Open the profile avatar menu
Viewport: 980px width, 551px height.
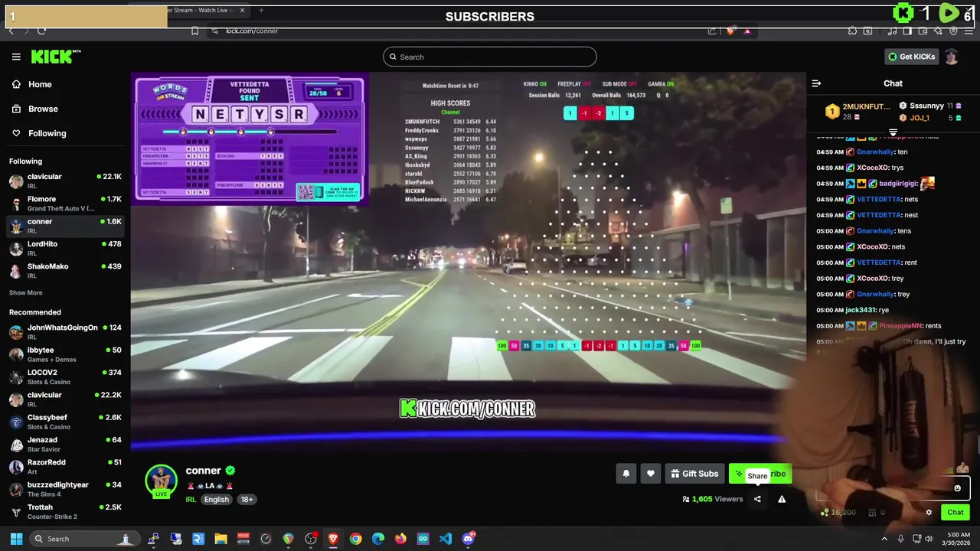click(x=952, y=57)
